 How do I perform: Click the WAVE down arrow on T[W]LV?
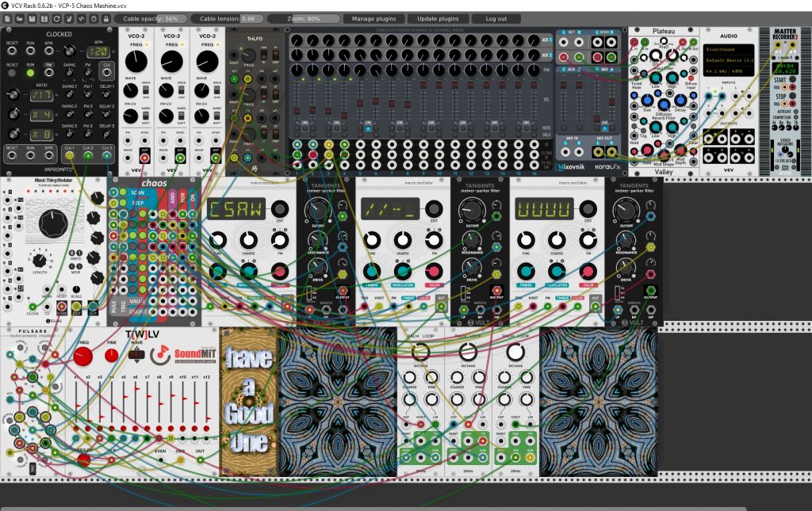136,363
